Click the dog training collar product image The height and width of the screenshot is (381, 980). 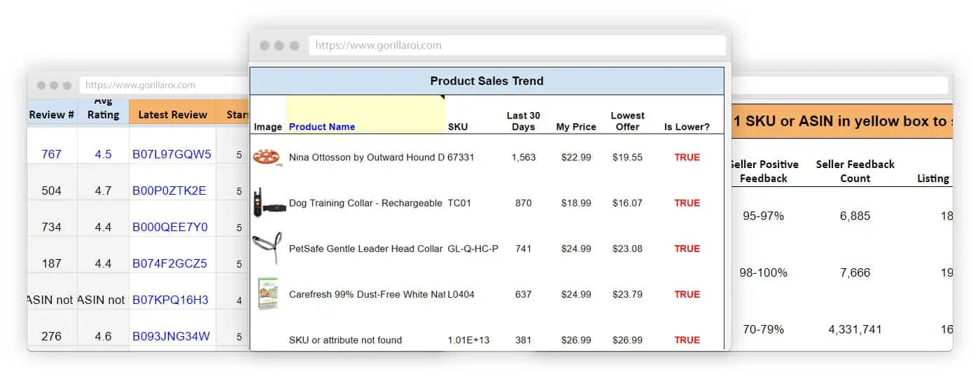click(268, 203)
